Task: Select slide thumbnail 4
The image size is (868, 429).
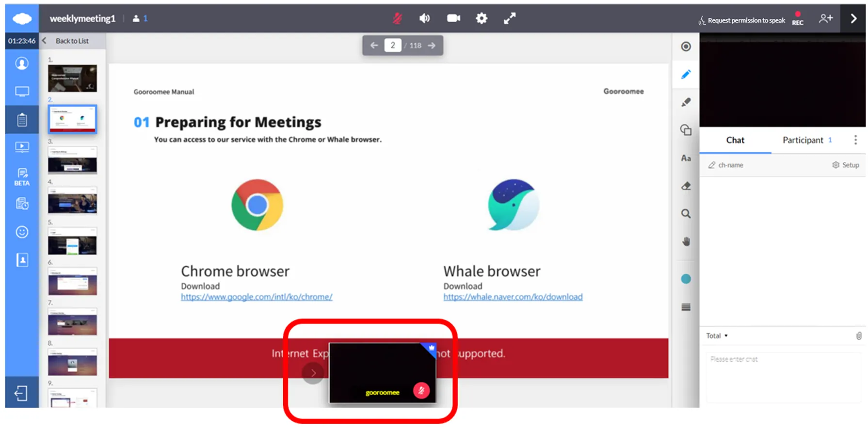Action: pos(72,200)
